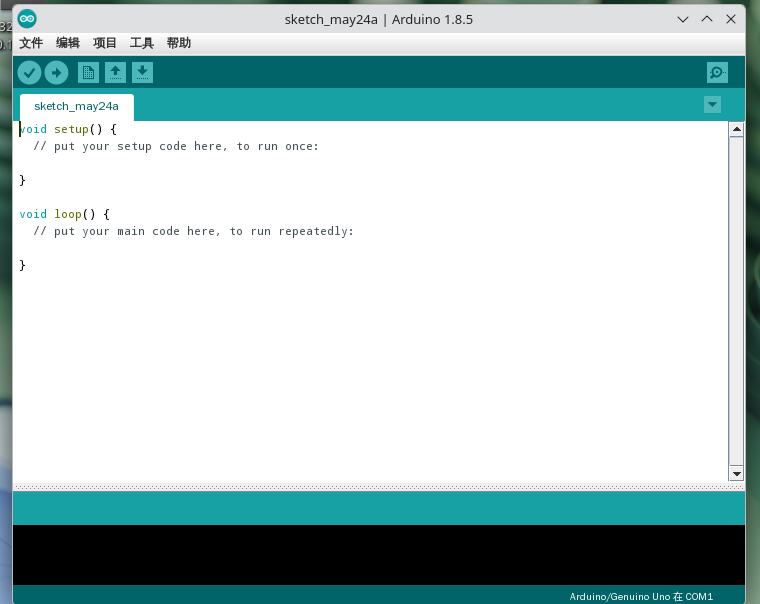The height and width of the screenshot is (604, 760).
Task: Open the Serial Monitor magnifier icon
Action: click(717, 73)
